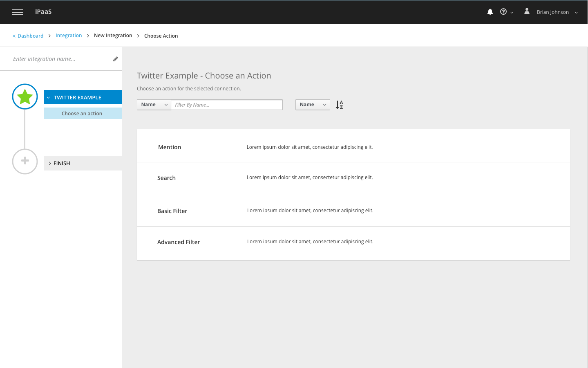Collapse the TWITTER EXAMPLE step
The height and width of the screenshot is (368, 588).
pos(83,97)
